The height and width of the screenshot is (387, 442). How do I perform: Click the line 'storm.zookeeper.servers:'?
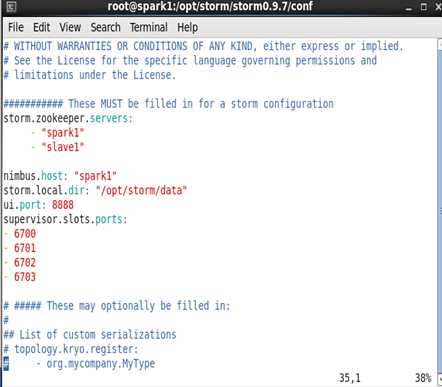click(x=68, y=118)
